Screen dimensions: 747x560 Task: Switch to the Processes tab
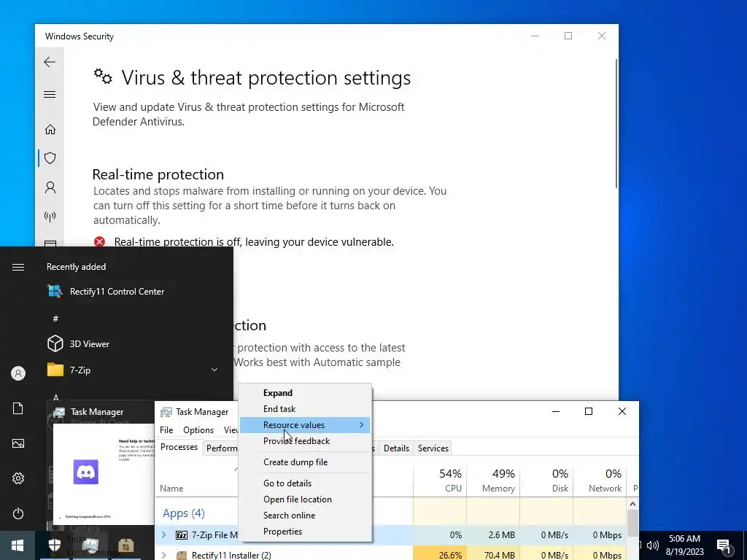point(179,447)
